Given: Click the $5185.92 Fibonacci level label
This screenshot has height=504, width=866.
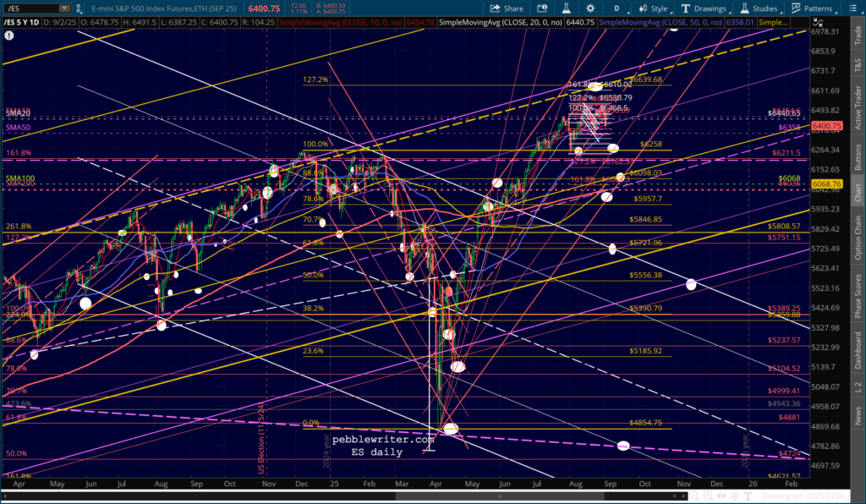Looking at the screenshot, I should tap(645, 351).
